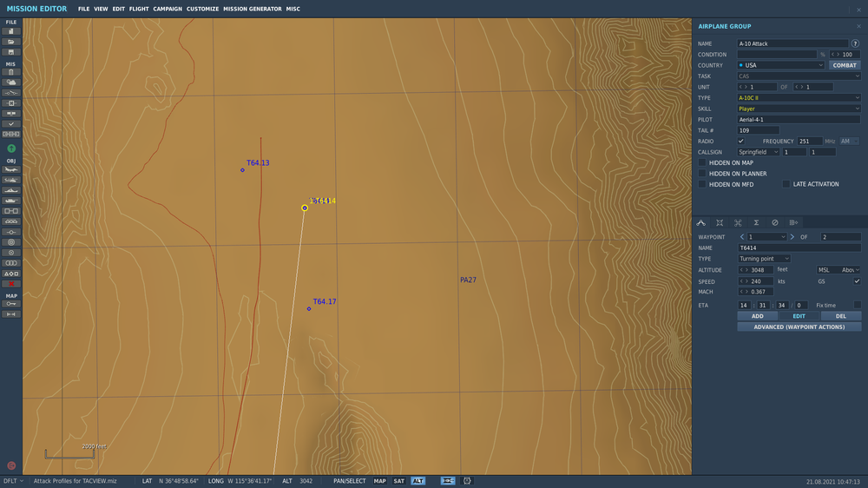The width and height of the screenshot is (868, 488).
Task: Go to next waypoint with right arrow
Action: pos(792,237)
